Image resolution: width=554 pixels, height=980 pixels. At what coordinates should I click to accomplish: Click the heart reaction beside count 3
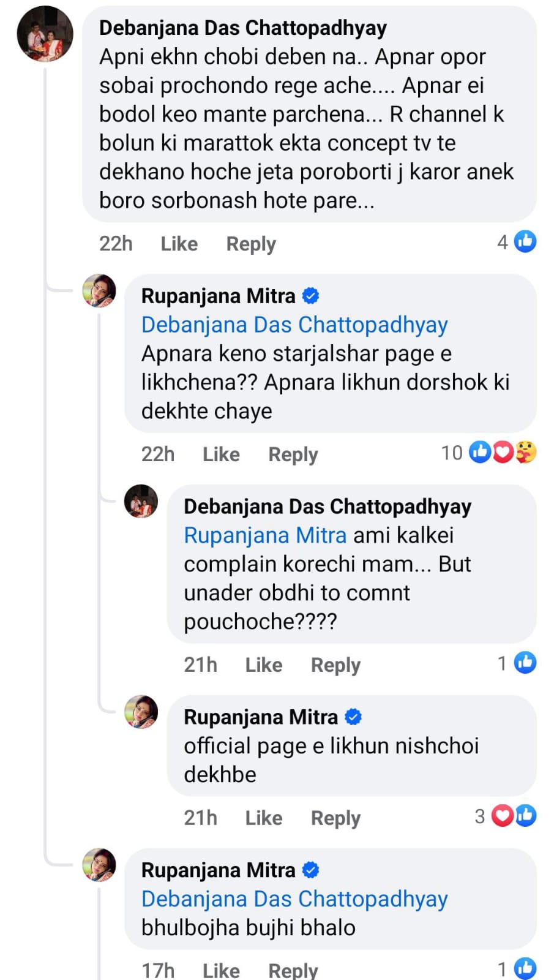tap(502, 816)
